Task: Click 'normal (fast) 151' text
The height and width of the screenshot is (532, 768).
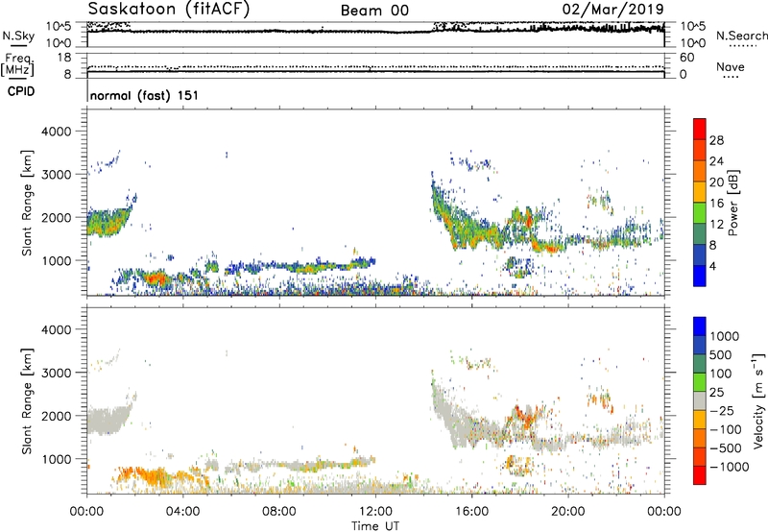Action: [x=144, y=95]
